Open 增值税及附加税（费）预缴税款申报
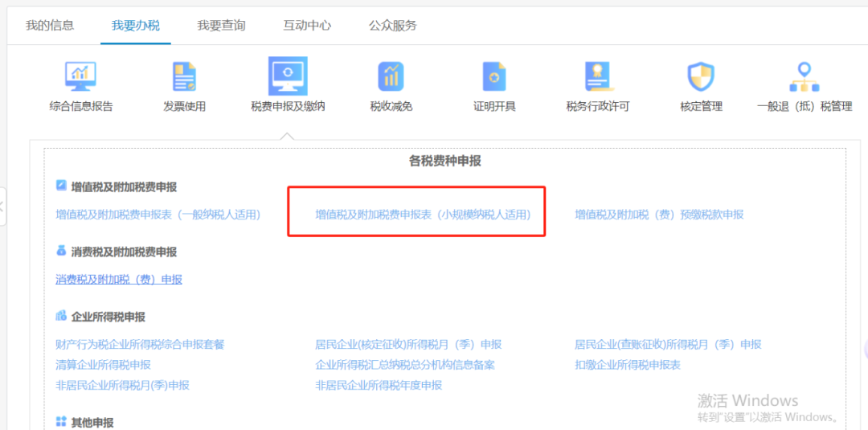868x430 pixels. (659, 215)
